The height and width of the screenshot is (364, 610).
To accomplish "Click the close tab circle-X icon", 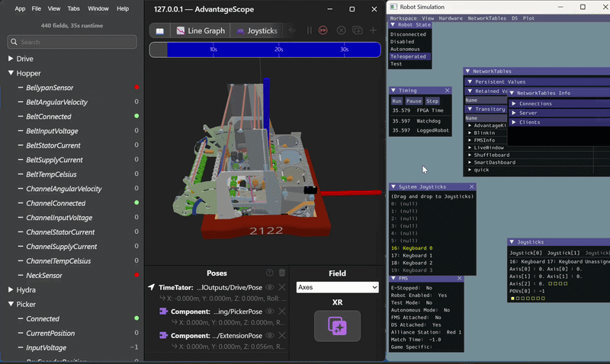I will coord(341,30).
